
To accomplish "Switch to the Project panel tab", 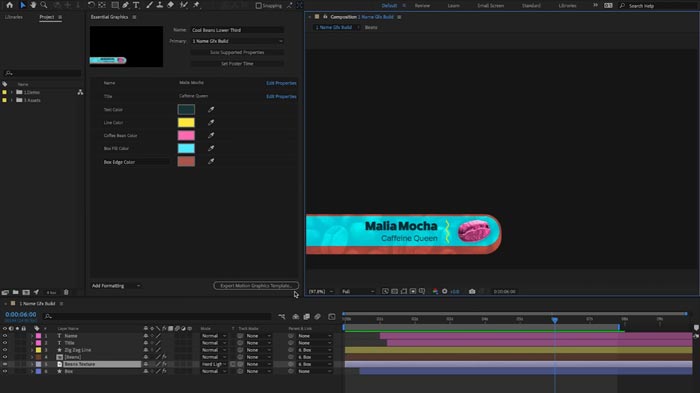I will 46,17.
